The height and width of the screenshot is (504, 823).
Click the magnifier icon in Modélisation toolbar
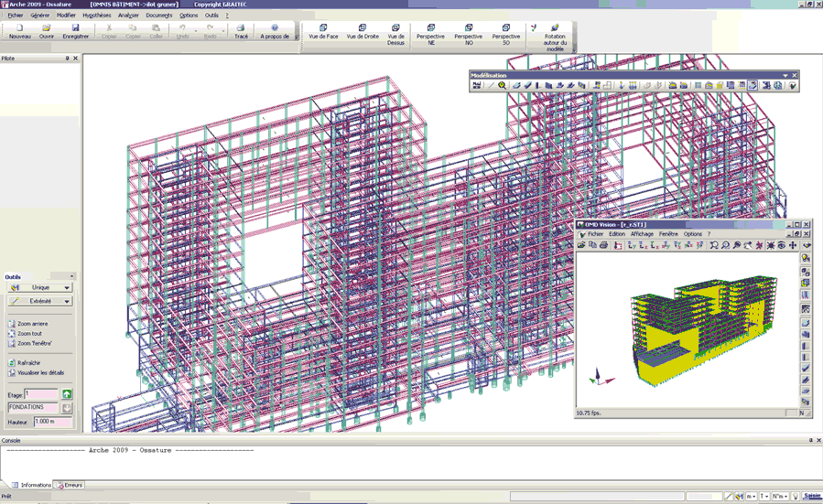pos(503,85)
